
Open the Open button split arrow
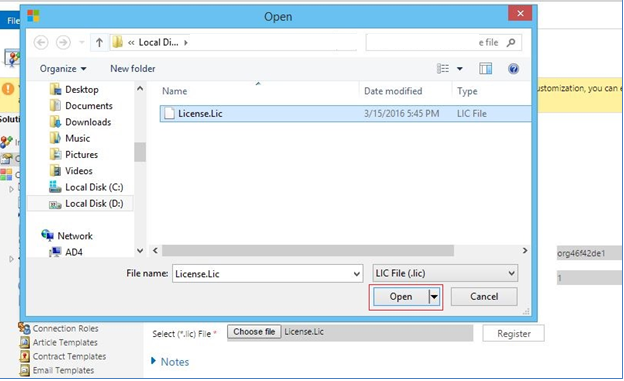point(434,297)
